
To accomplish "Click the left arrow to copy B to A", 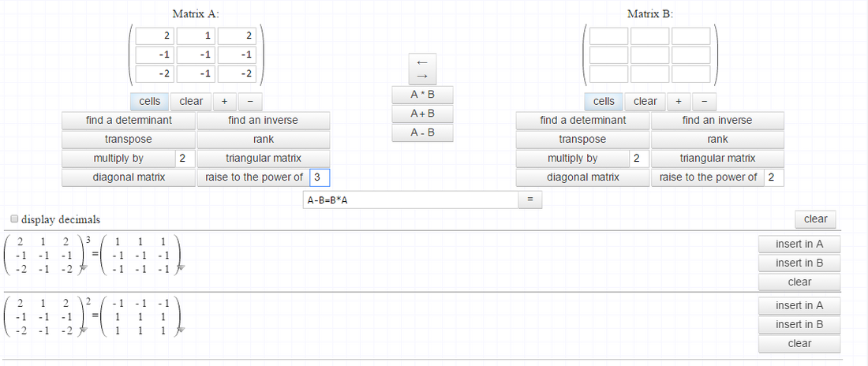I will point(422,62).
